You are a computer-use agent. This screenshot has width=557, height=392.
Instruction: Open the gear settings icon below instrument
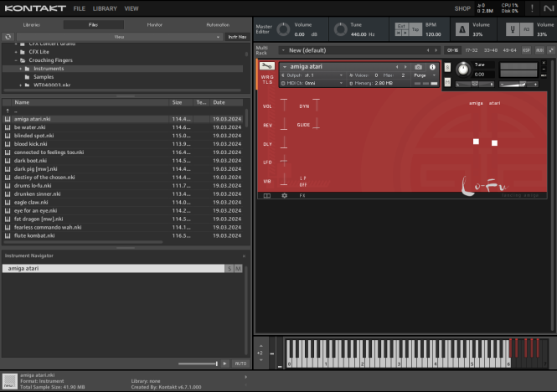(x=284, y=195)
